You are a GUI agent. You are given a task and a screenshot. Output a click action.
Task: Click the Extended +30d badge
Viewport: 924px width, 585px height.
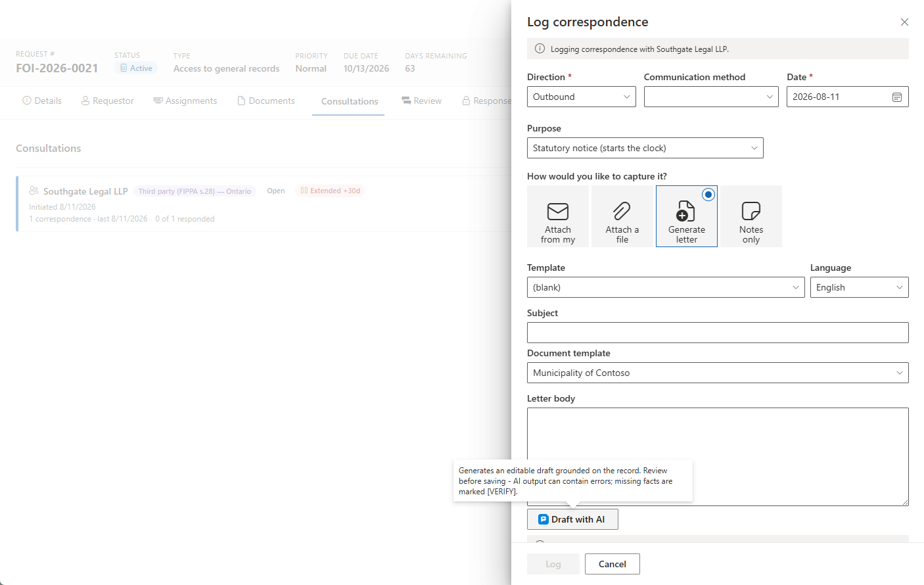(x=331, y=191)
